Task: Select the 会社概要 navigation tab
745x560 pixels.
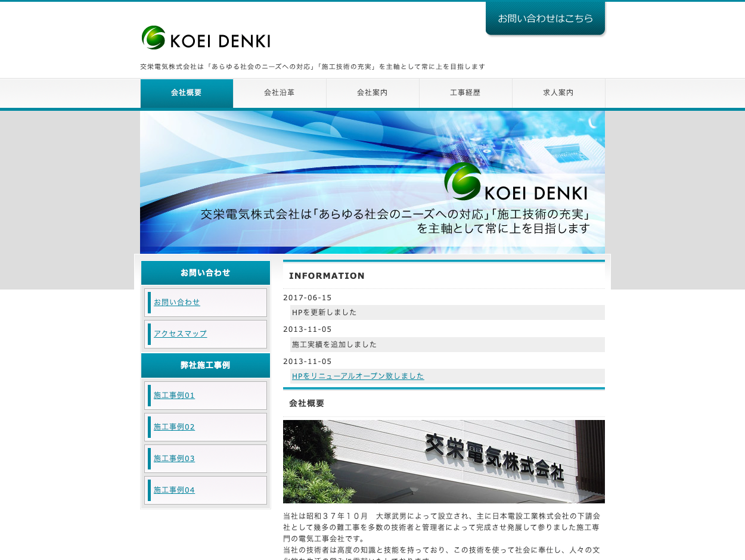Action: (x=187, y=93)
